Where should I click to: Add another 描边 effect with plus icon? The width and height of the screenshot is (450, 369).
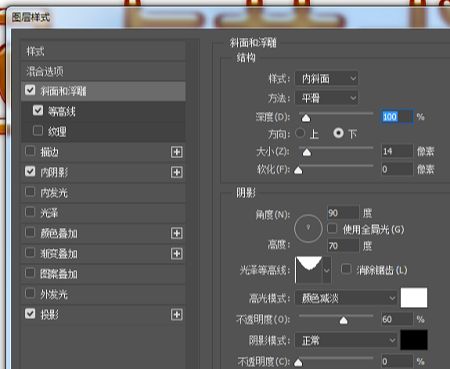[176, 152]
